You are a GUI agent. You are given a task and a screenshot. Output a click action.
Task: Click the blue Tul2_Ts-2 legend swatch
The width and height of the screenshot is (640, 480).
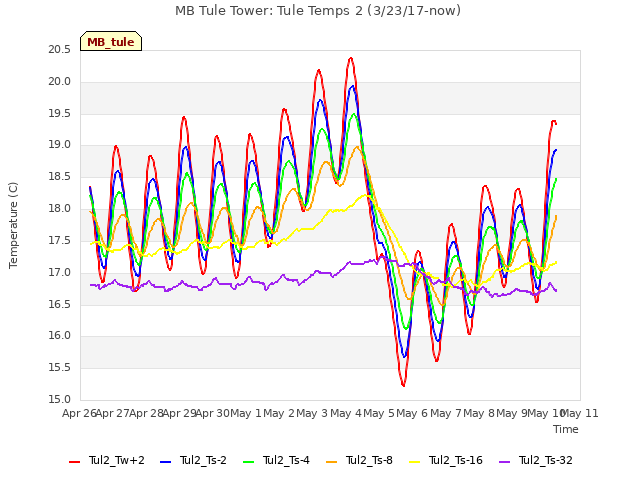pyautogui.click(x=165, y=462)
